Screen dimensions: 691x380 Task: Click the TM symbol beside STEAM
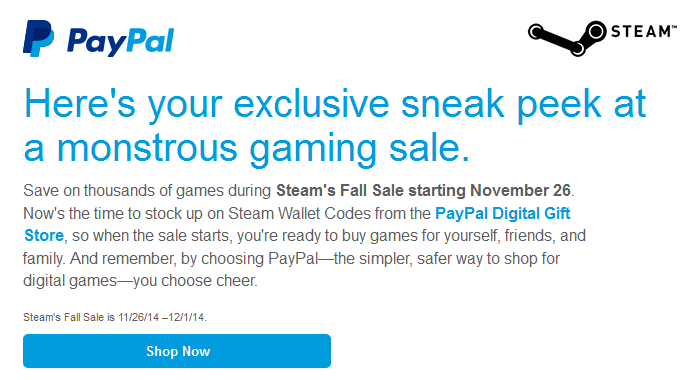674,27
